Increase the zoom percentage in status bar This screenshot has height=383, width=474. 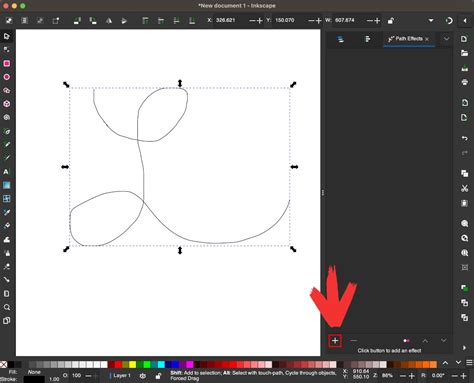(x=411, y=376)
